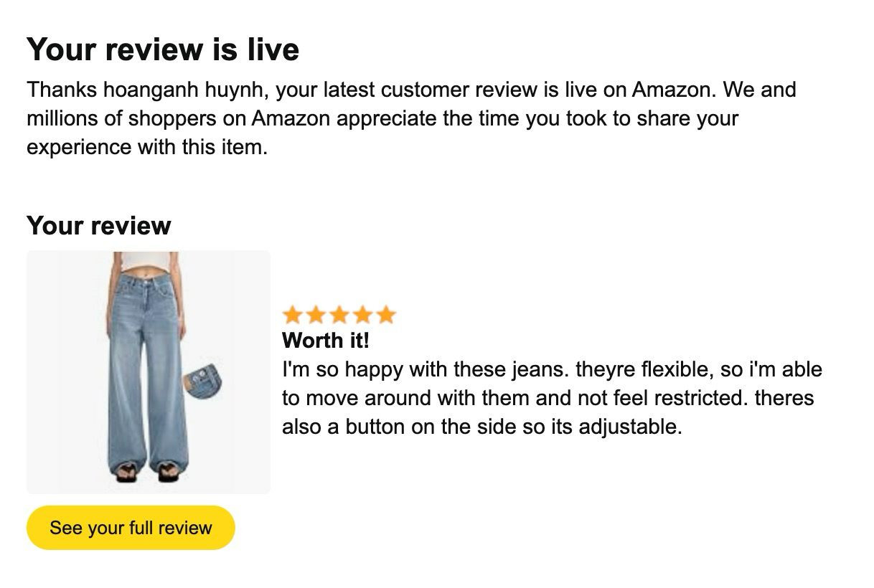Click "customer review" in the thank-you message

coord(459,90)
